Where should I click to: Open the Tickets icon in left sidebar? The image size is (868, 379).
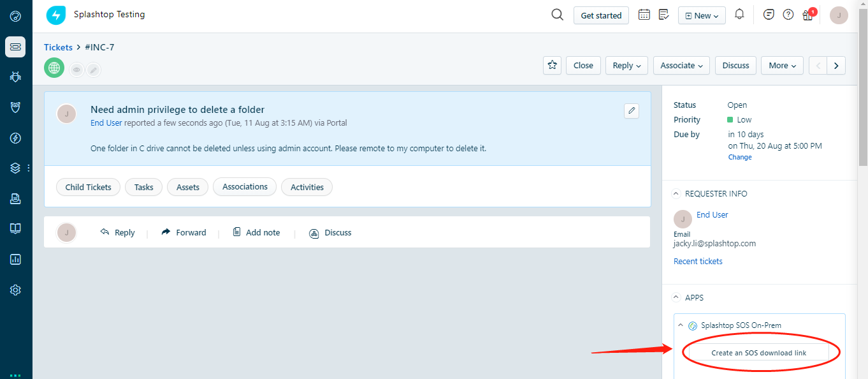15,47
